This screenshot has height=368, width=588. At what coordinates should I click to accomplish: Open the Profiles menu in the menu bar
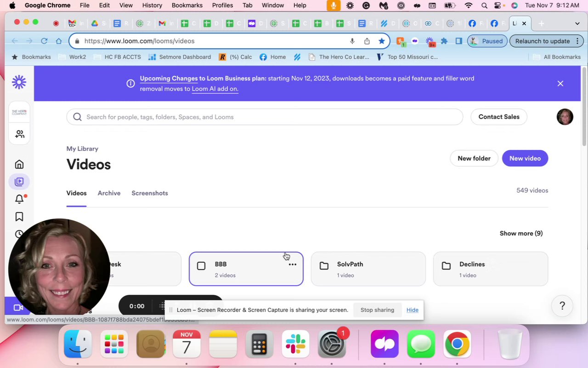point(222,6)
